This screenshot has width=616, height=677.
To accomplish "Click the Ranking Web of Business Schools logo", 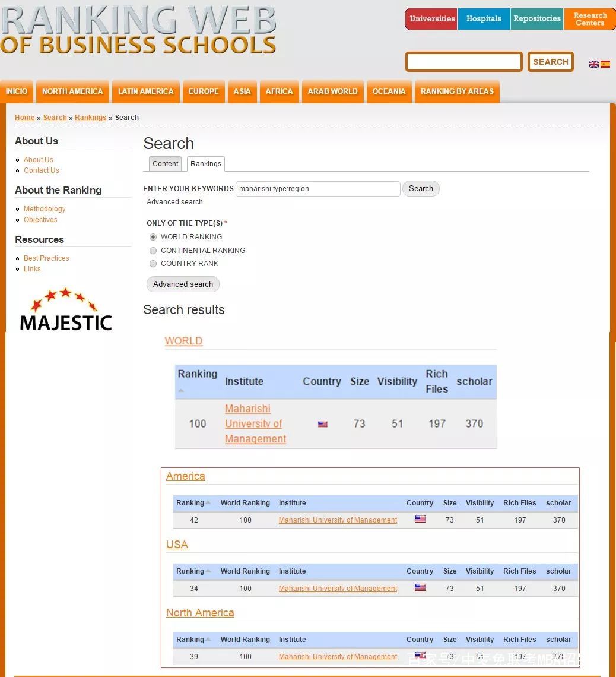I will pos(138,30).
